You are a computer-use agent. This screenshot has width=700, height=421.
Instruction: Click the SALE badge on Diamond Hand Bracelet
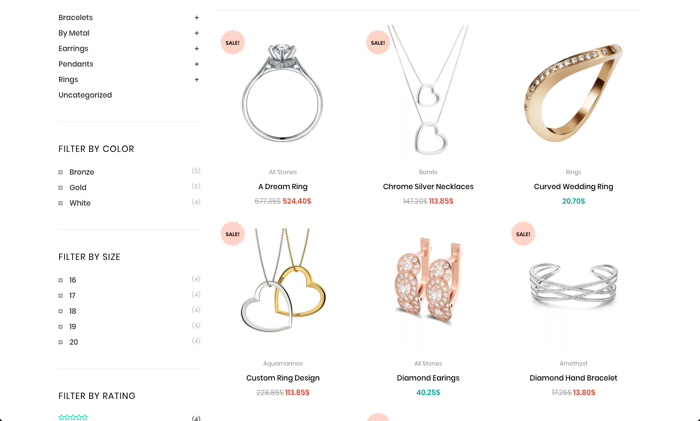point(523,234)
